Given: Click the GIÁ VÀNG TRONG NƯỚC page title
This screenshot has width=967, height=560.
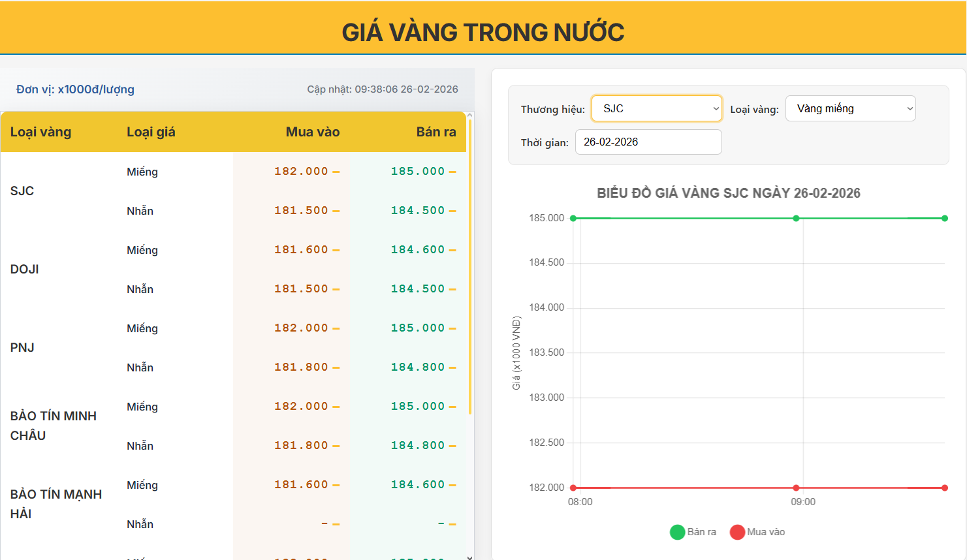Looking at the screenshot, I should (483, 32).
